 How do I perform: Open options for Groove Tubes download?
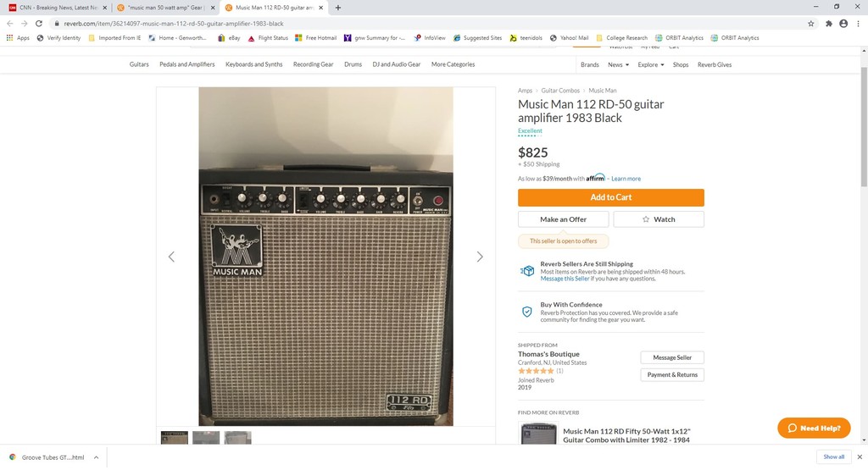tap(96, 457)
